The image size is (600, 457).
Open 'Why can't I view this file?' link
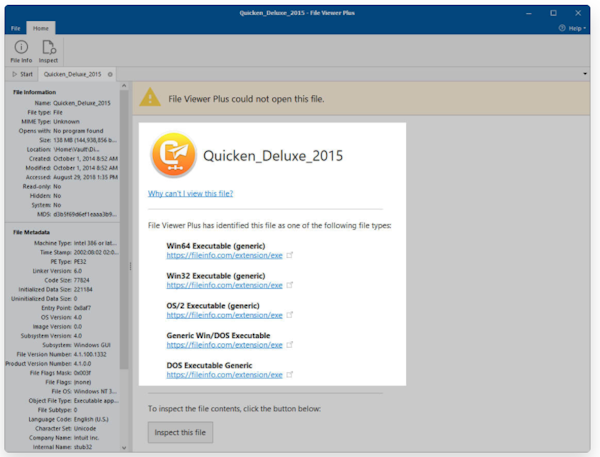(191, 194)
